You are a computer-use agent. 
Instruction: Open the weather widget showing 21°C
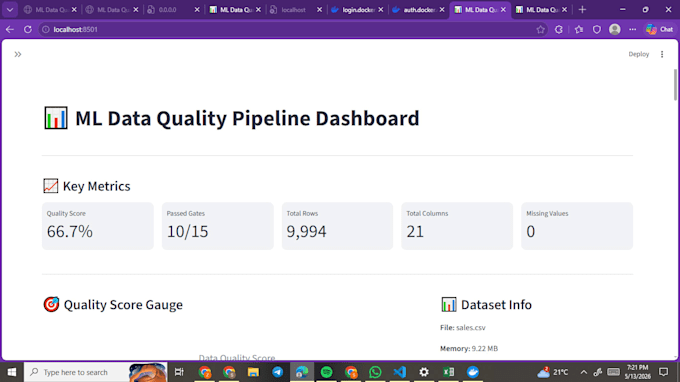553,372
